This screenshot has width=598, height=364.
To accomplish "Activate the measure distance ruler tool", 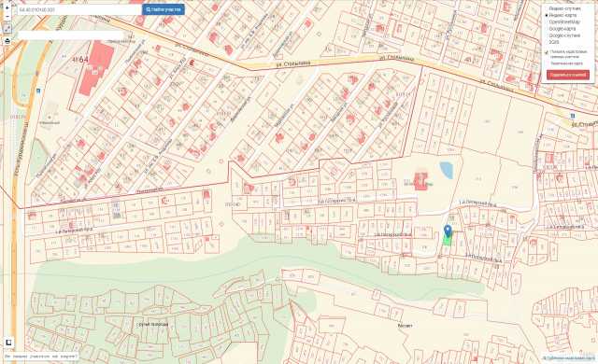I will click(x=7, y=29).
